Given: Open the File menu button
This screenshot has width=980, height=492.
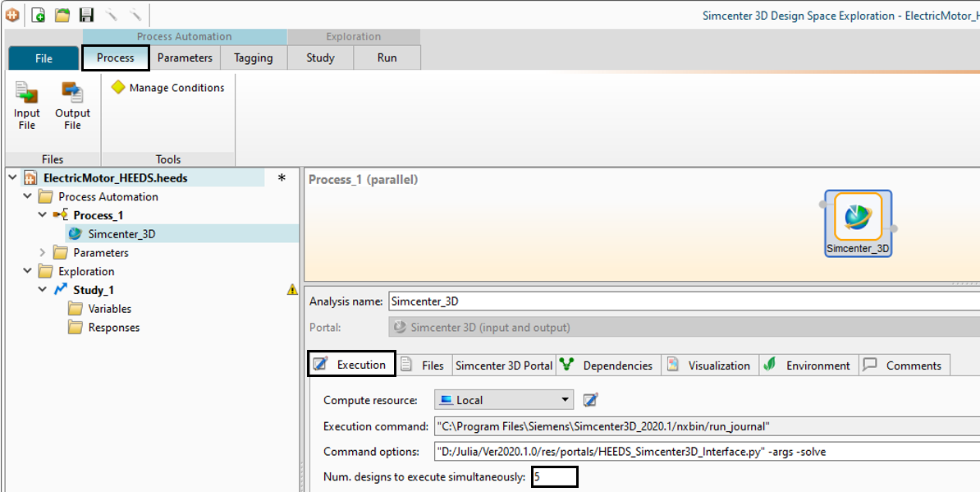Looking at the screenshot, I should point(44,58).
